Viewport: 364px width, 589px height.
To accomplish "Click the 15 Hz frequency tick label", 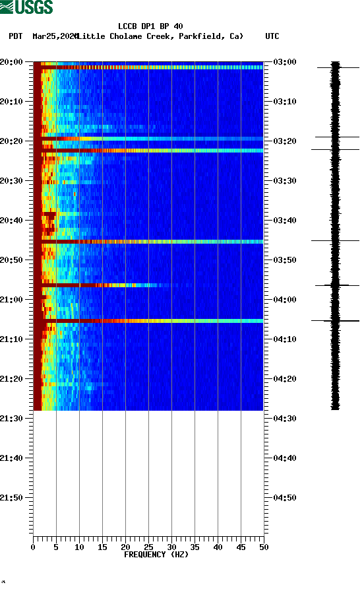I will (102, 547).
